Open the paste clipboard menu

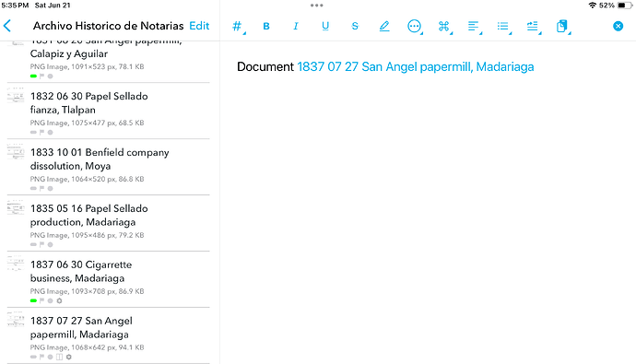click(x=562, y=27)
